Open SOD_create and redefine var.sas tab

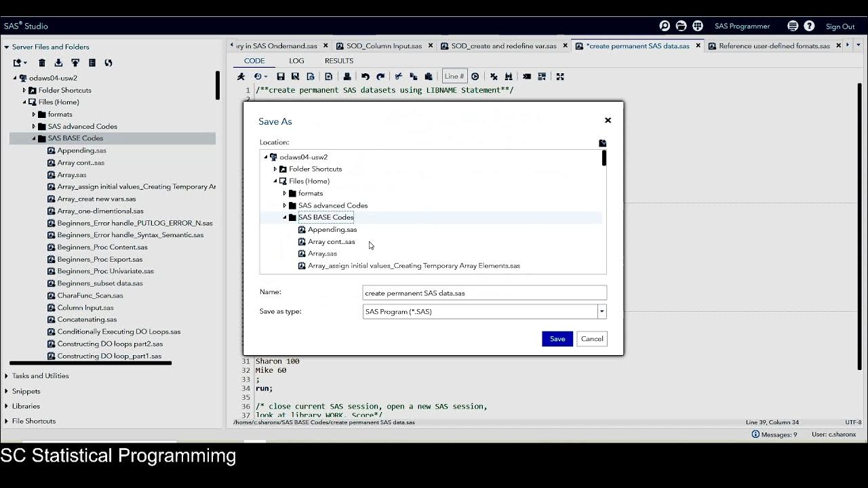pyautogui.click(x=504, y=46)
